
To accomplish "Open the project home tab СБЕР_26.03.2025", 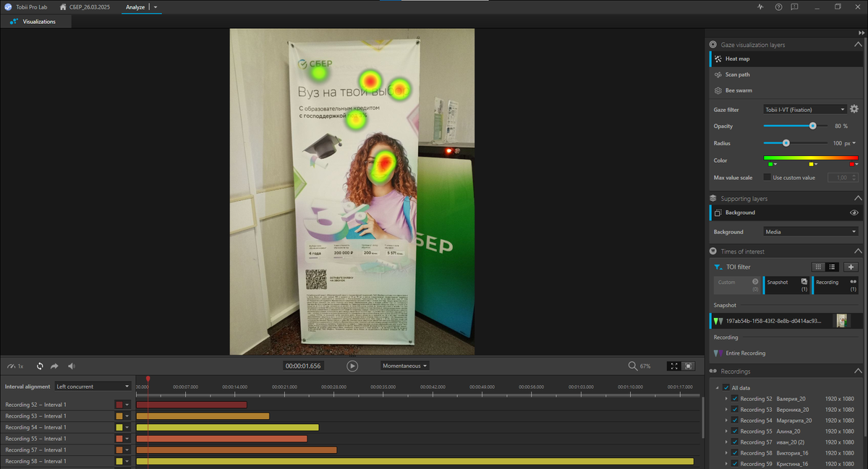I will click(85, 7).
